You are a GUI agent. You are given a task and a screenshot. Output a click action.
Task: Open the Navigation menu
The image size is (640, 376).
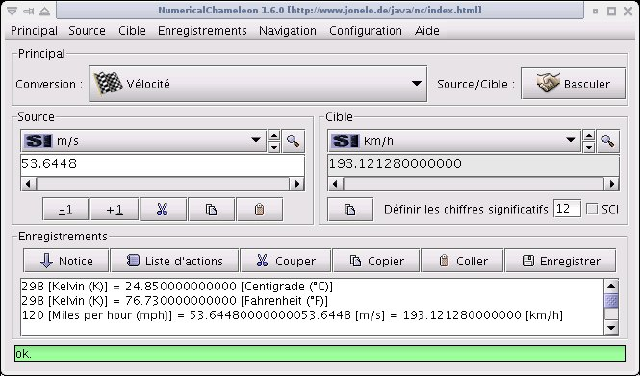[288, 31]
